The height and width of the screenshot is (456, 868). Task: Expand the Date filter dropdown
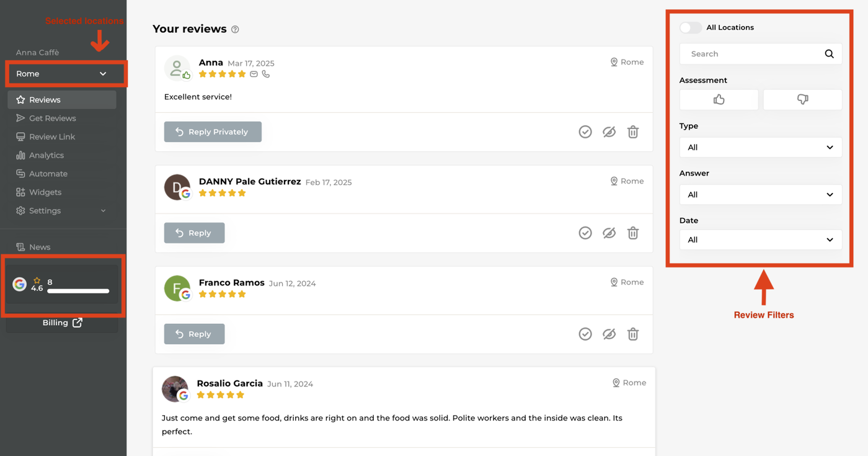click(x=760, y=239)
